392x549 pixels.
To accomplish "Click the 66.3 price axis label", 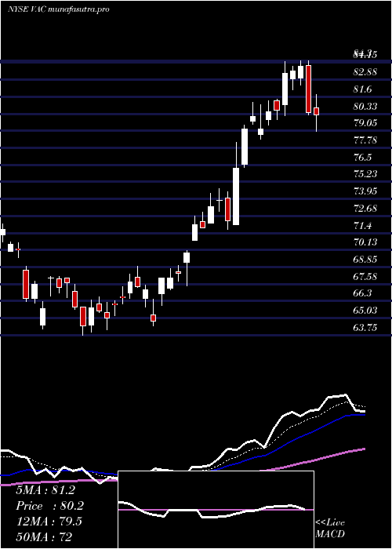I will (x=362, y=293).
